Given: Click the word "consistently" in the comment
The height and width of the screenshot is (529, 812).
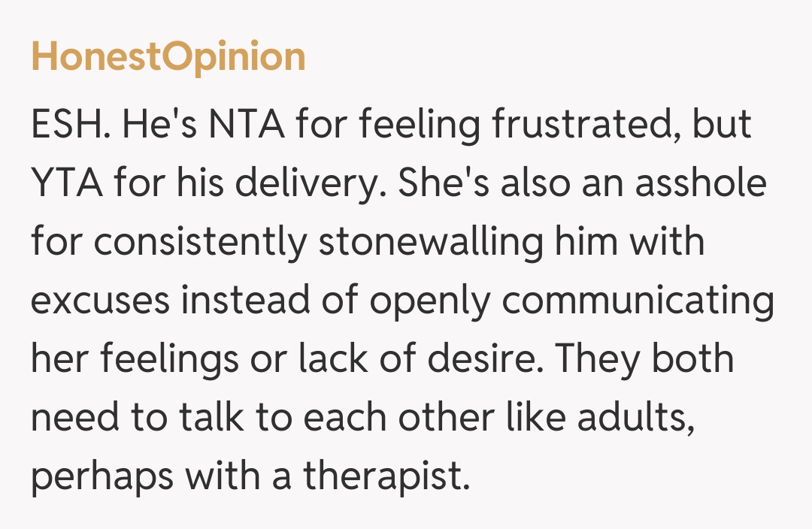Looking at the screenshot, I should (x=201, y=242).
